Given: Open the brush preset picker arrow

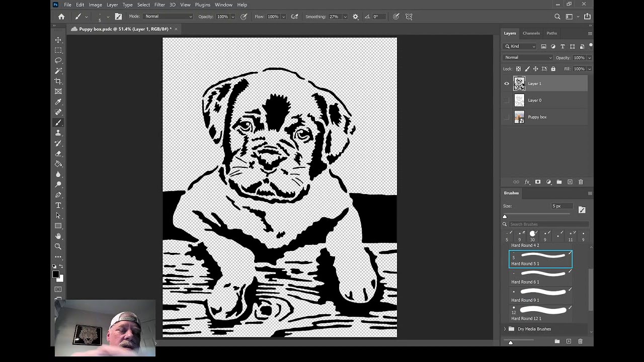Looking at the screenshot, I should tap(108, 17).
